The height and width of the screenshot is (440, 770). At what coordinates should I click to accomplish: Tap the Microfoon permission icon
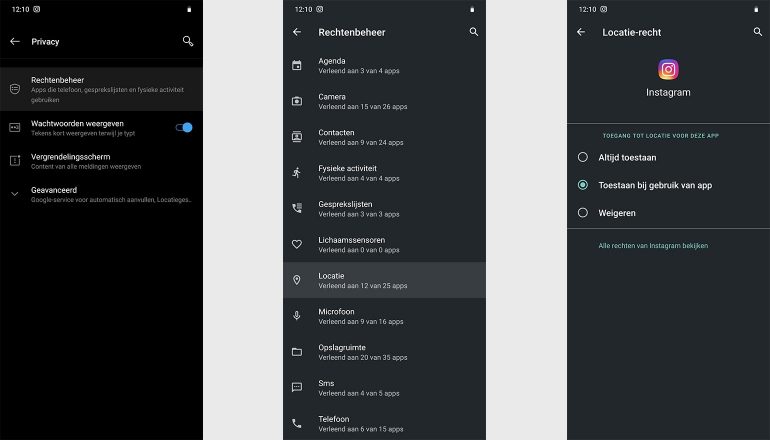(297, 316)
